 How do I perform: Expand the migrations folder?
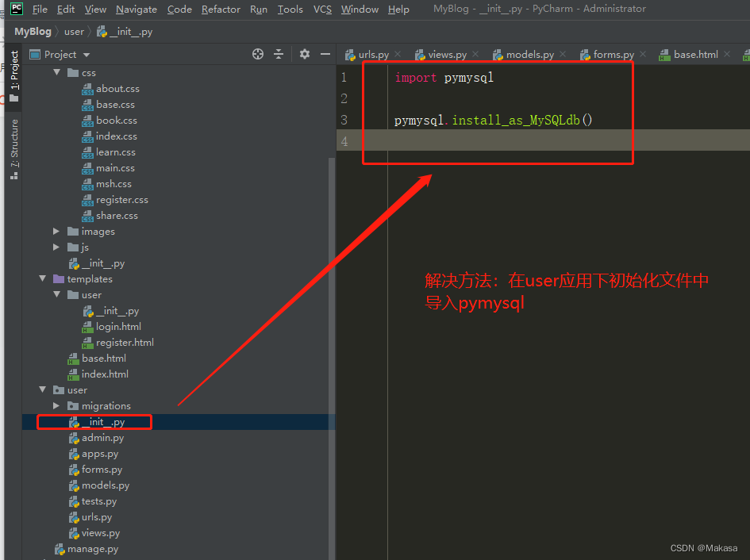pos(56,405)
